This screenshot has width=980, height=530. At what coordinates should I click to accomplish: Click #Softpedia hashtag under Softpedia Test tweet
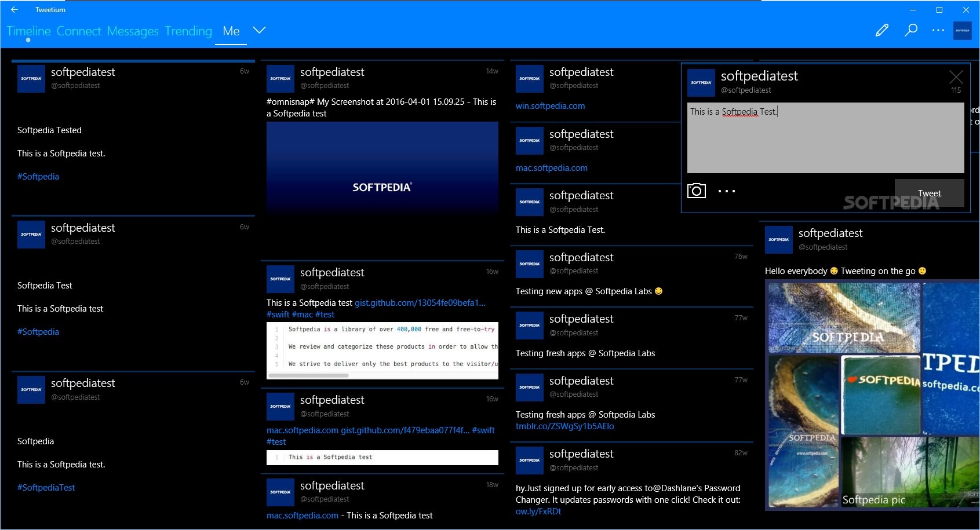(38, 332)
